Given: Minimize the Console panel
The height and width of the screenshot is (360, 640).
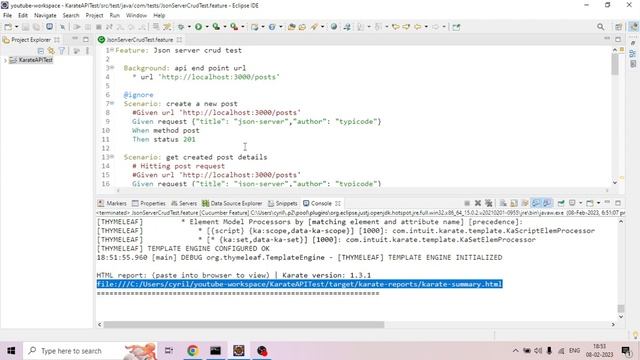Looking at the screenshot, I should coord(607,203).
